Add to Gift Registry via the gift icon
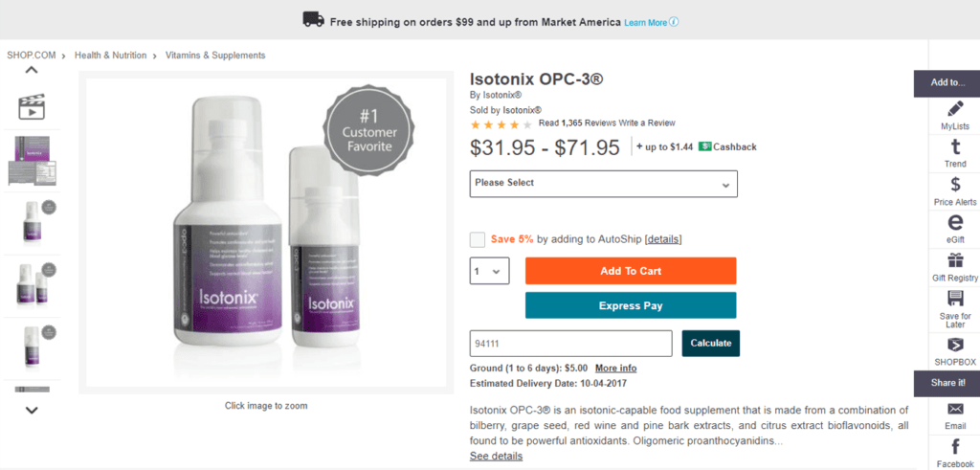Viewport: 980px width, 470px height. 955,259
